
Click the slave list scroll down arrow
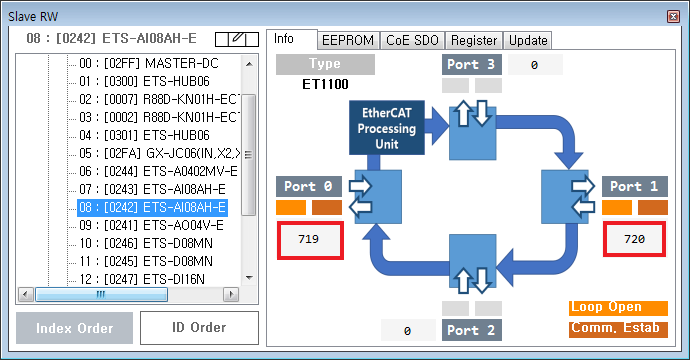tap(250, 278)
